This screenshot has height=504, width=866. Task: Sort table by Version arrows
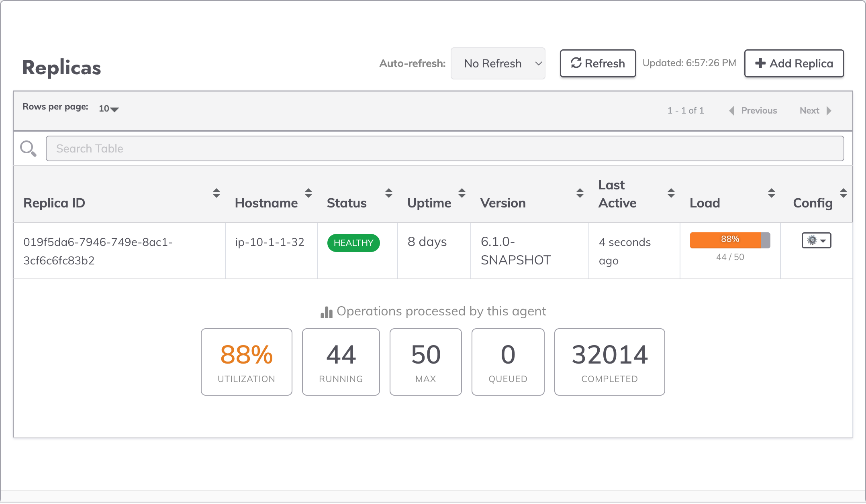pyautogui.click(x=580, y=193)
